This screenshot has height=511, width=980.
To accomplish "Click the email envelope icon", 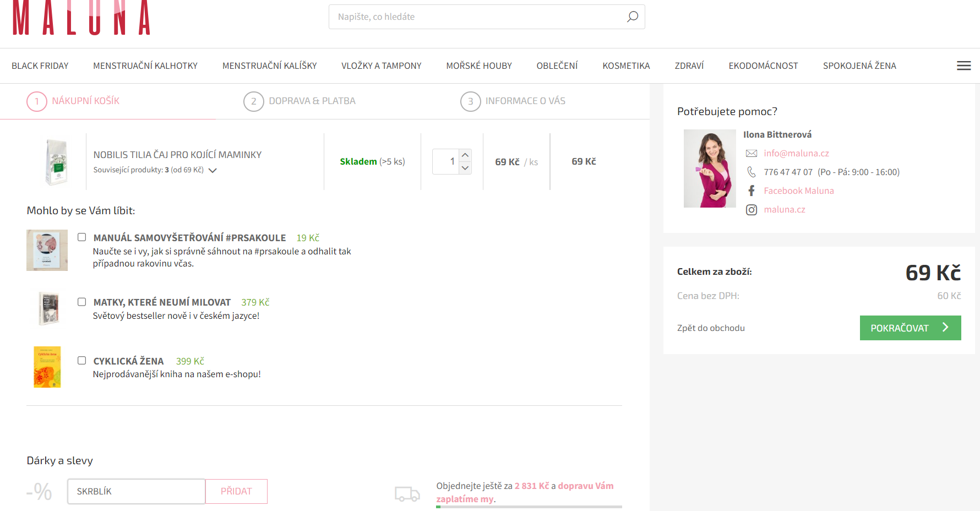I will pos(751,153).
